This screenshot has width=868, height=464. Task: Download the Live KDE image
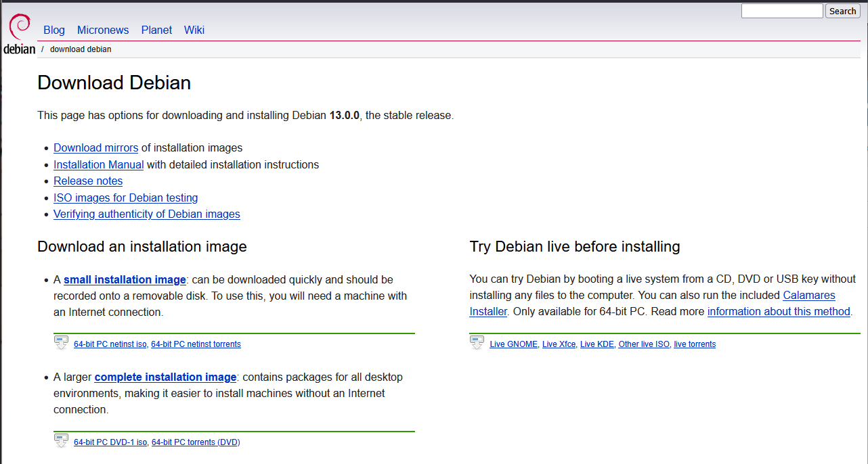(x=597, y=344)
